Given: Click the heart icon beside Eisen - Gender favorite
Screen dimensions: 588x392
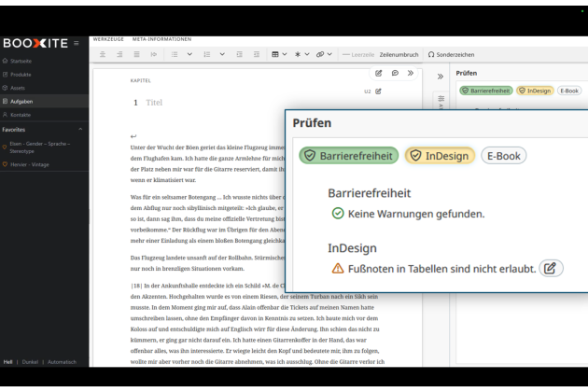Looking at the screenshot, I should coord(5,147).
